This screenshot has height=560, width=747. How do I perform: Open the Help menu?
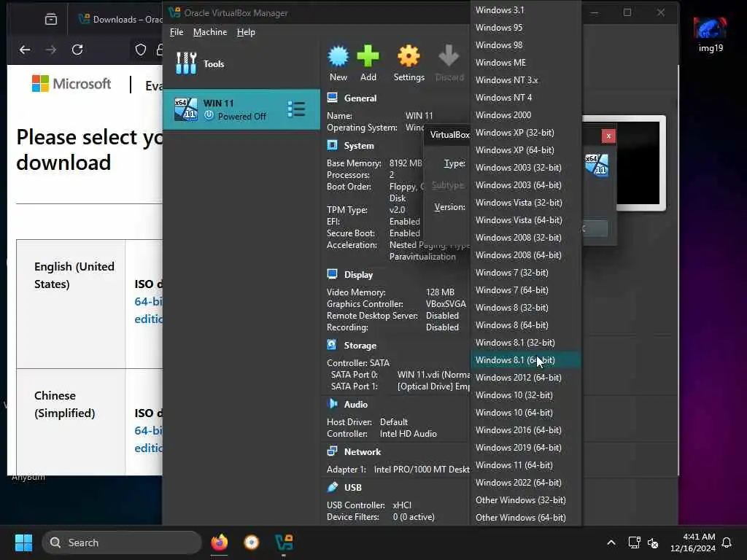(246, 32)
